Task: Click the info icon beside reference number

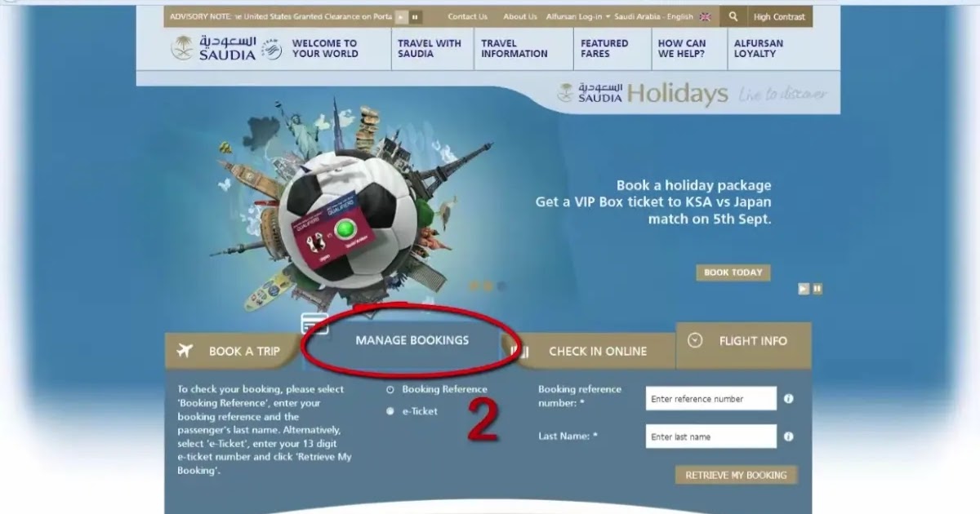Action: click(788, 399)
